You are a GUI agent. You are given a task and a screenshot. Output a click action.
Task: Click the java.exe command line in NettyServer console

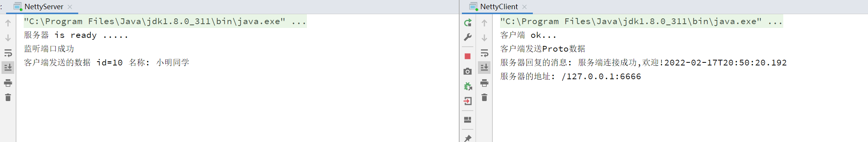pos(165,21)
